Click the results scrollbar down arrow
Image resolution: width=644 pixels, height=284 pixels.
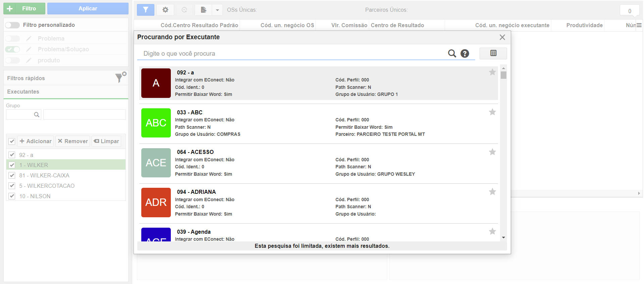503,237
